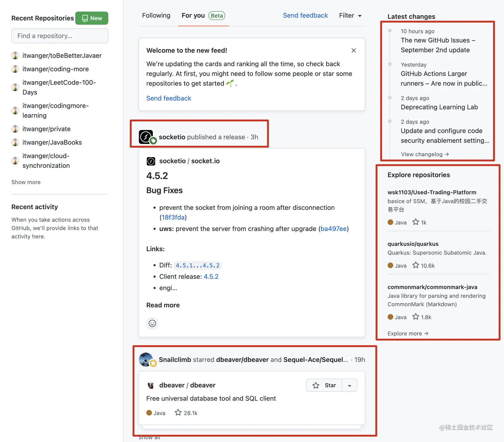Click View changelog link
The image size is (504, 442).
[x=425, y=154]
